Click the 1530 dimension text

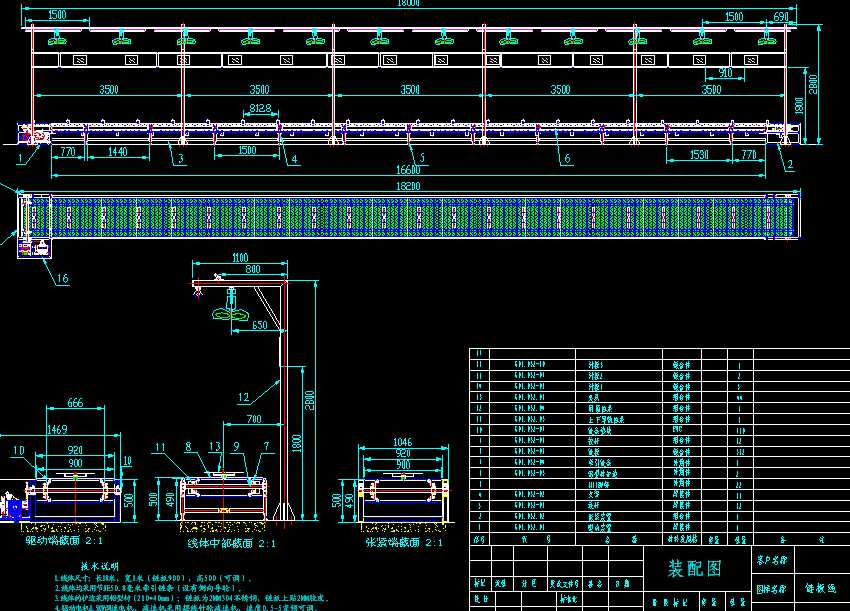tap(699, 155)
